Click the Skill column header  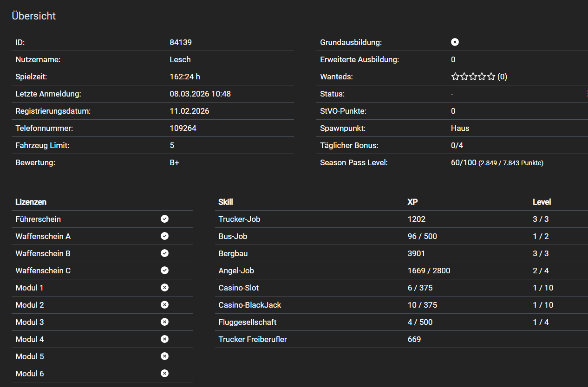click(x=226, y=202)
